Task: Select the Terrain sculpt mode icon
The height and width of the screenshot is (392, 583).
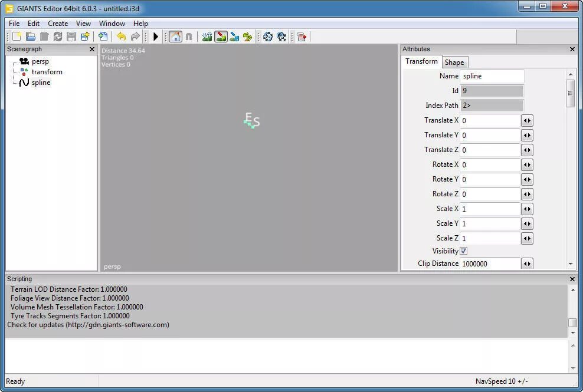Action: coord(207,37)
